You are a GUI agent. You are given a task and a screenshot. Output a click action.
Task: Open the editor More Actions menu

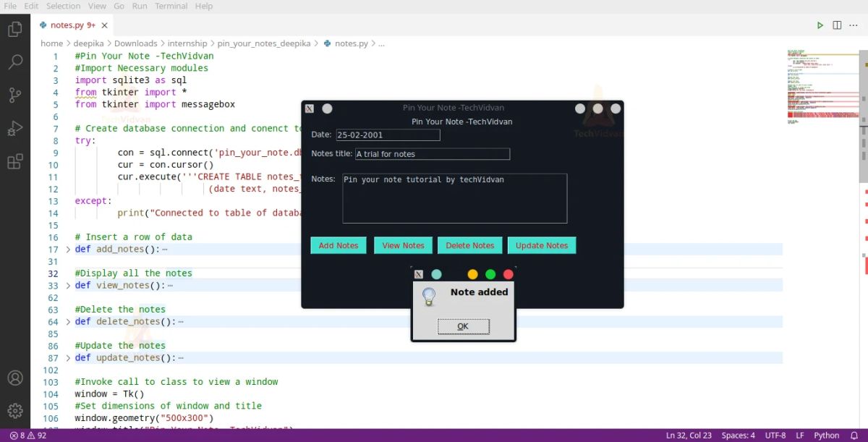pos(854,25)
